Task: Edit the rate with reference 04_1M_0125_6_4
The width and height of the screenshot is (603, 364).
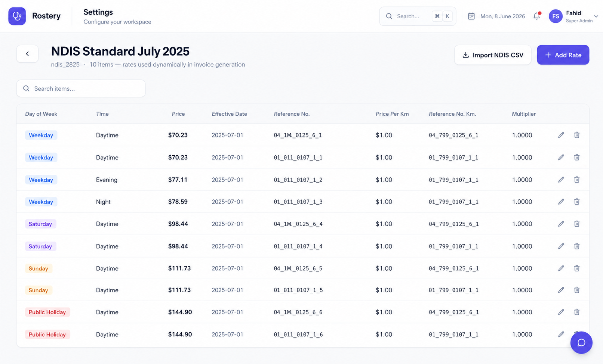Action: (561, 224)
